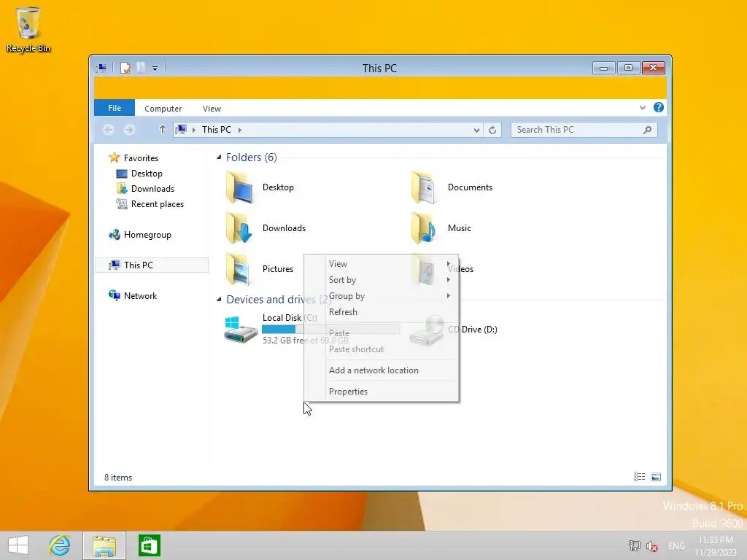Screen dimensions: 747x560
Task: Select the Desktop folder icon
Action: point(239,188)
